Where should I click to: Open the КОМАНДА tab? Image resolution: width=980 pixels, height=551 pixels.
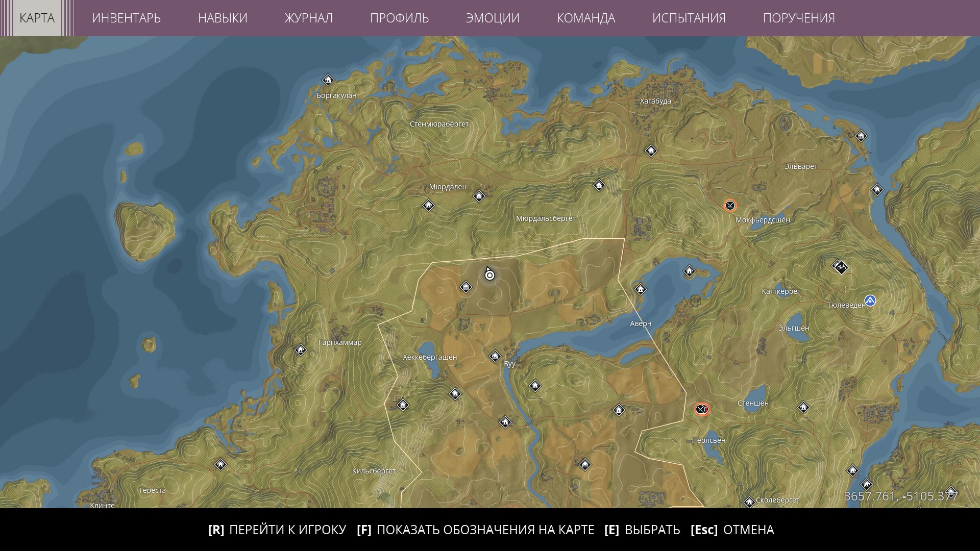586,18
